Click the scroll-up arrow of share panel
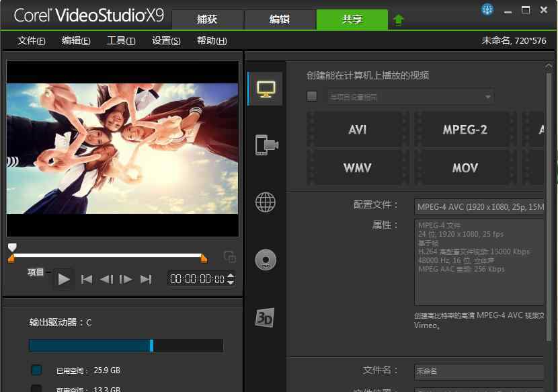The width and height of the screenshot is (558, 392). point(549,66)
